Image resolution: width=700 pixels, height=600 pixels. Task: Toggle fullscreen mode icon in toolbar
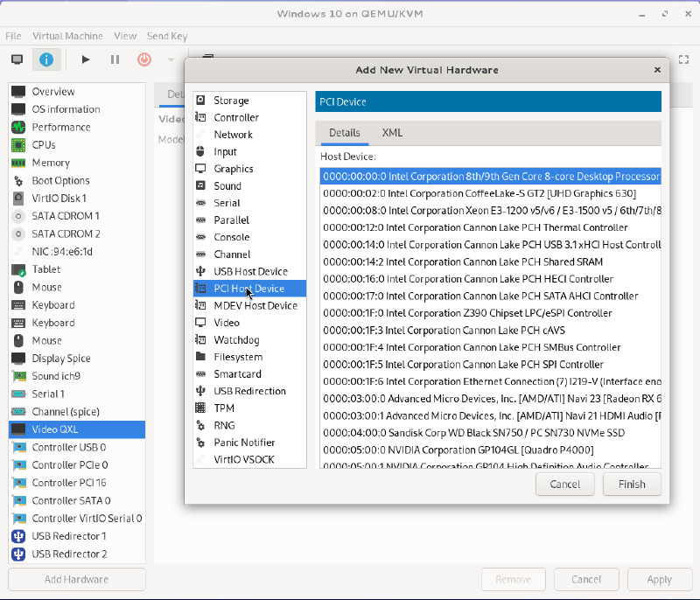683,59
